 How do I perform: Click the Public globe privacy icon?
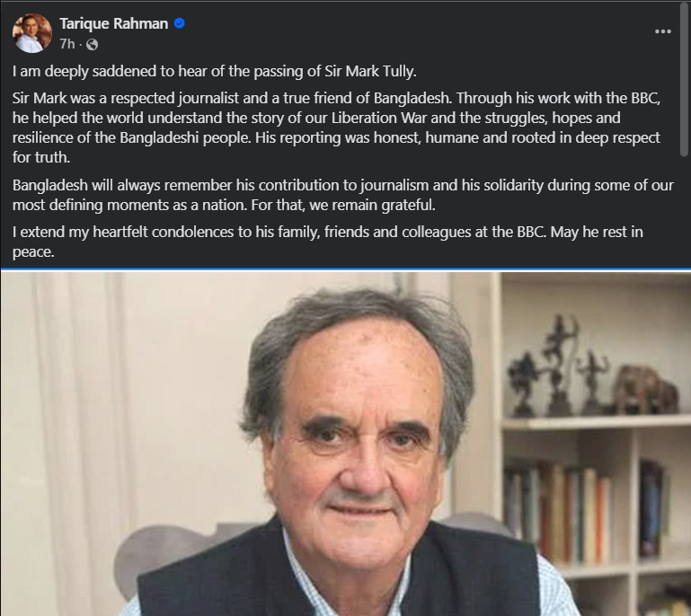click(x=92, y=44)
